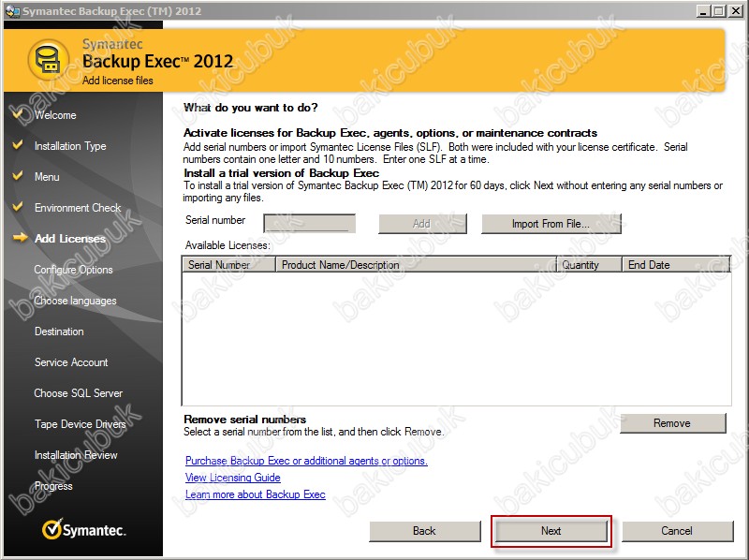Select the Configure Options step
The height and width of the screenshot is (560, 749).
coord(74,270)
